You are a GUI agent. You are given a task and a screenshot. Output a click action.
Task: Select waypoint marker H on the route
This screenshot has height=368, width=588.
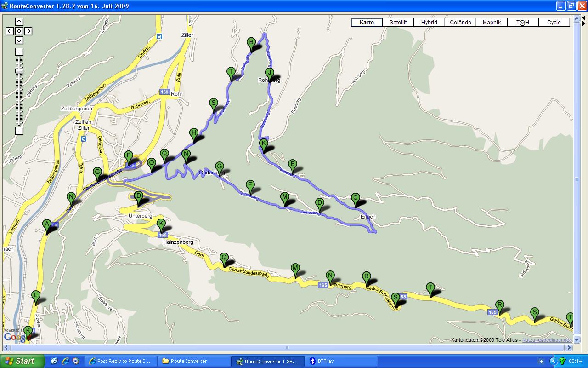pyautogui.click(x=194, y=133)
